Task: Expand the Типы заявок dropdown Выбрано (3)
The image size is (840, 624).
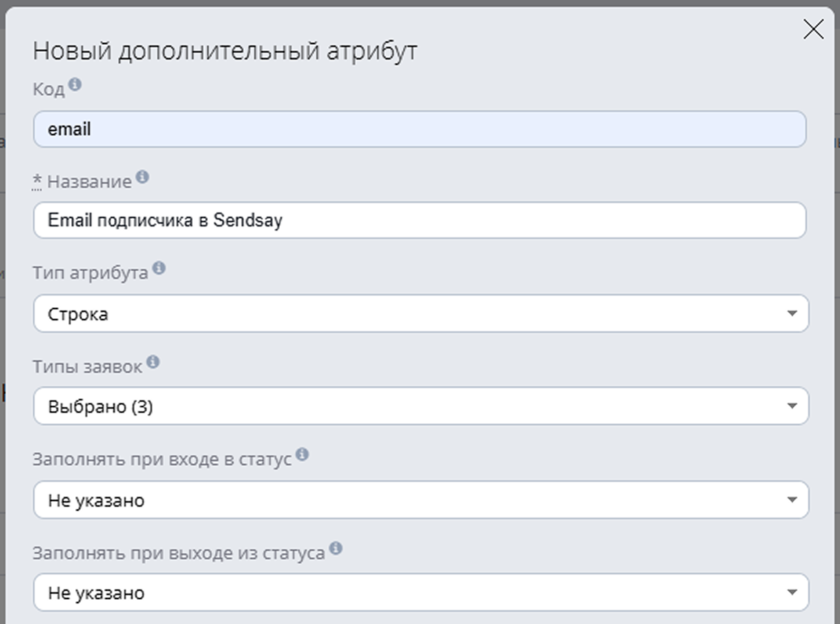Action: [421, 407]
